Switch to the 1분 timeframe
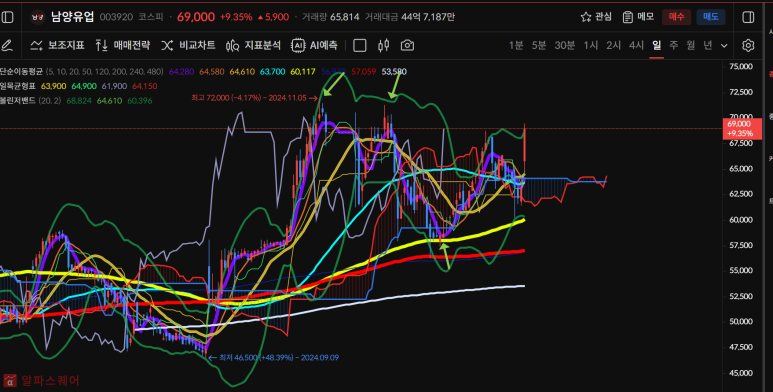The width and height of the screenshot is (773, 392). click(x=516, y=45)
